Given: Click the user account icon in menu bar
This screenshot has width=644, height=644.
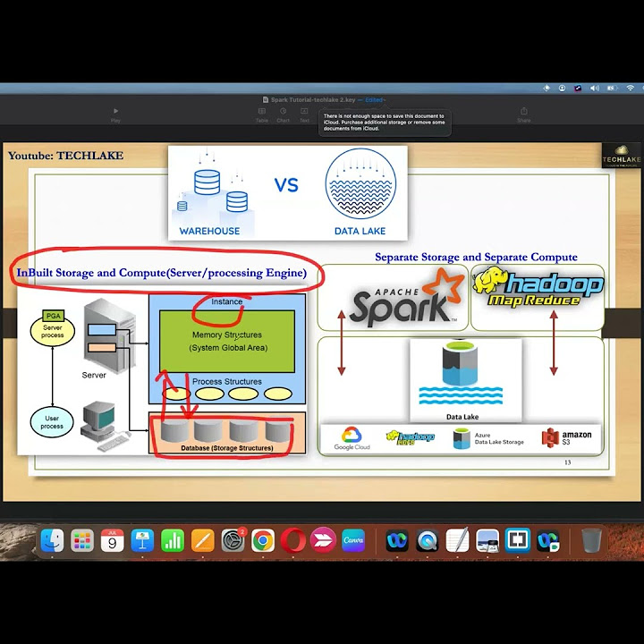Looking at the screenshot, I should 562,89.
